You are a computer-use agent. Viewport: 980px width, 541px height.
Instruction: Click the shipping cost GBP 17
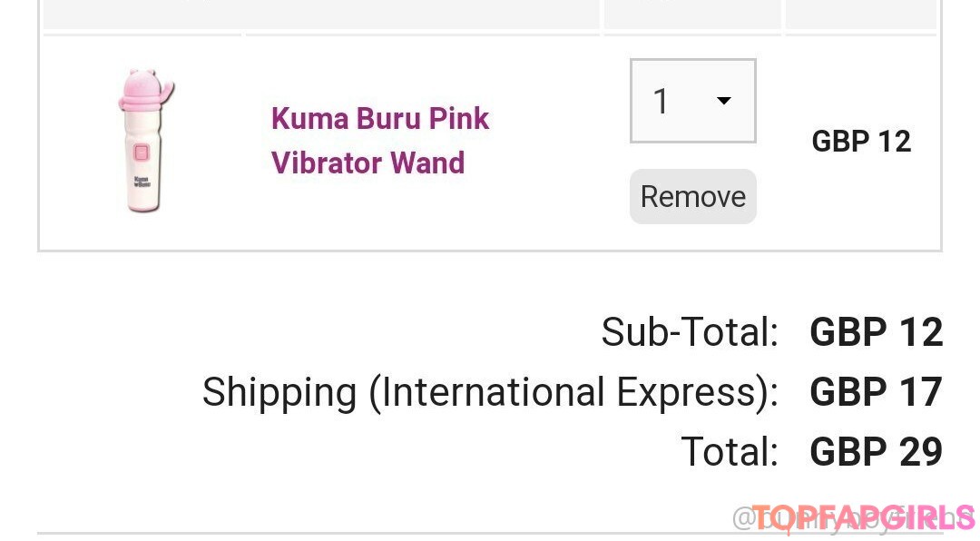[876, 392]
